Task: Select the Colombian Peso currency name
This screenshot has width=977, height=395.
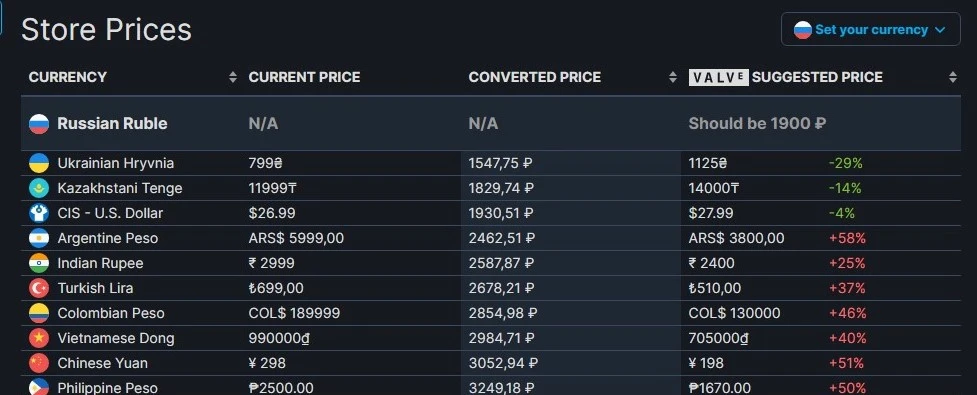Action: tap(111, 313)
